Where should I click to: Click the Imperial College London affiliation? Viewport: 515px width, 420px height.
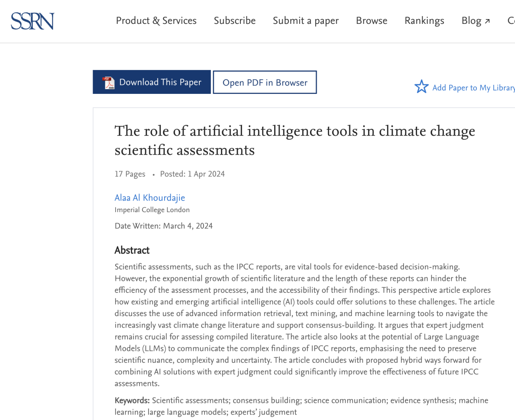(152, 210)
